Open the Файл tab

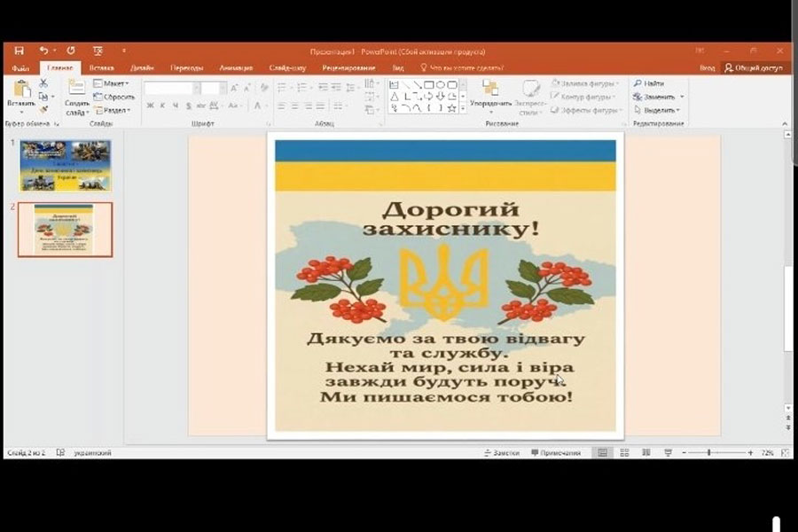coord(20,67)
